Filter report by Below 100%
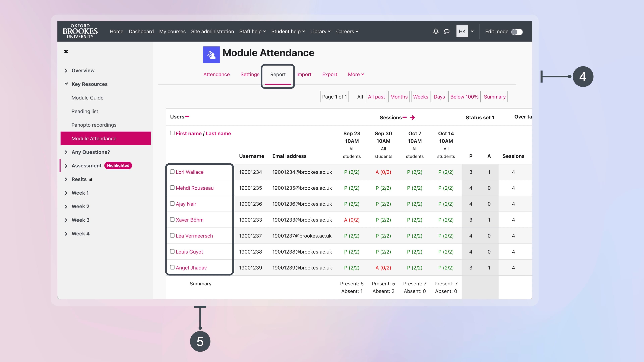Image resolution: width=644 pixels, height=362 pixels. (464, 97)
